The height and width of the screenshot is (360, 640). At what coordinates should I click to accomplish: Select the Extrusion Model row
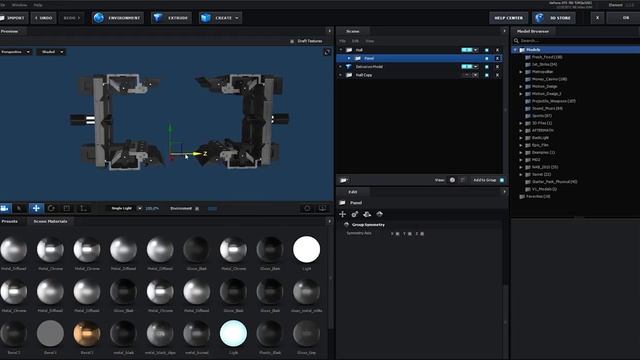coord(419,67)
